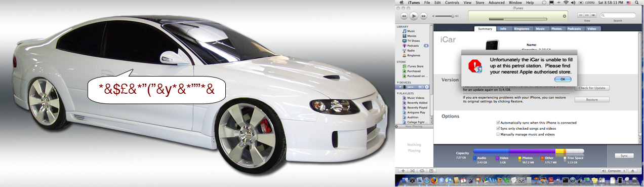The image size is (644, 187).
Task: Select the connected device in Devices list
Action: pos(413,87)
